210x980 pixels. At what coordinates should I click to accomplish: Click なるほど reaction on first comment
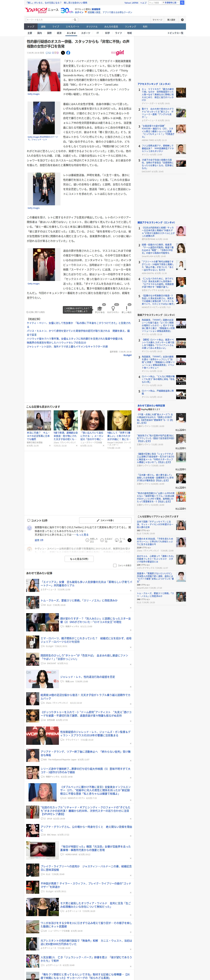106,540
